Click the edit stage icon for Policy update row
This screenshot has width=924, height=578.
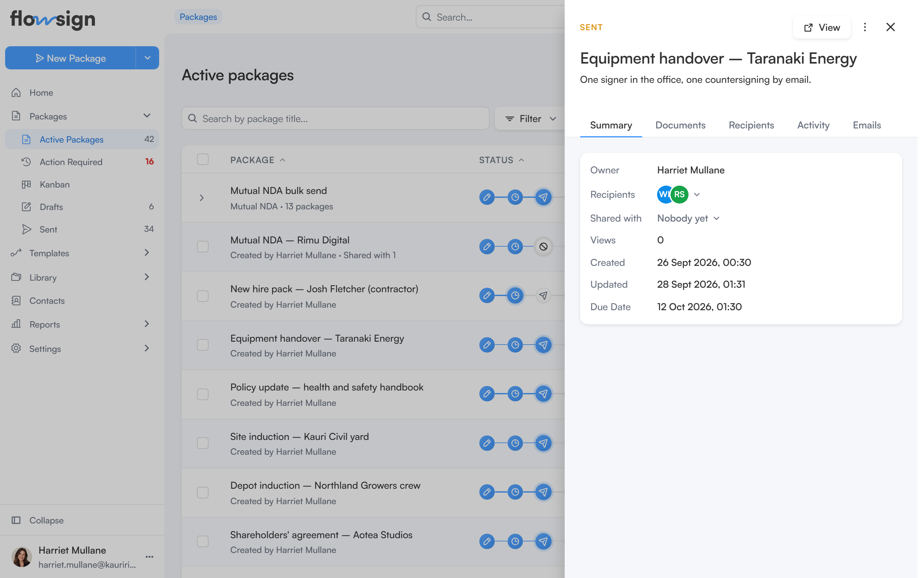coord(487,394)
